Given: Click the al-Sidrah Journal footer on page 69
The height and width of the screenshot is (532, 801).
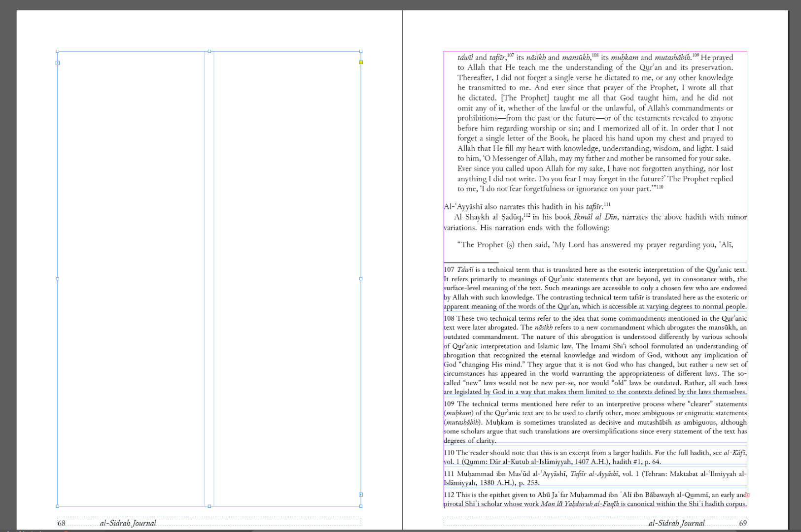Looking at the screenshot, I should [x=677, y=523].
